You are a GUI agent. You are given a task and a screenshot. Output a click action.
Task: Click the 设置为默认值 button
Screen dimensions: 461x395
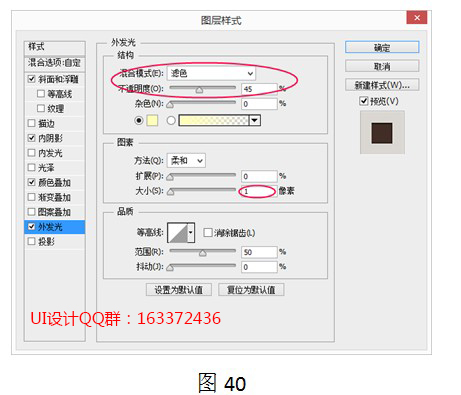[179, 290]
